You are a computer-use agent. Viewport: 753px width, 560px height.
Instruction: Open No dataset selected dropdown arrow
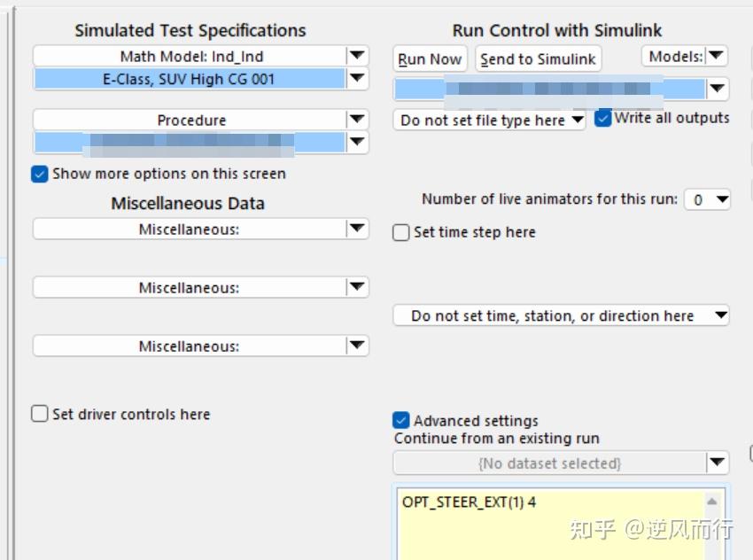click(716, 463)
